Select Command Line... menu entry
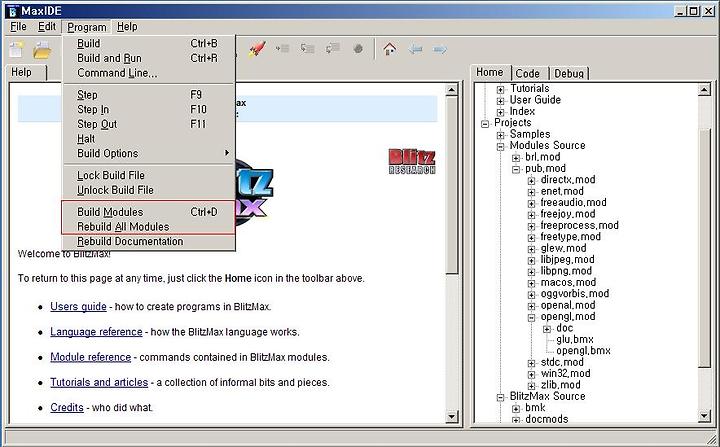The image size is (720, 447). [148, 73]
